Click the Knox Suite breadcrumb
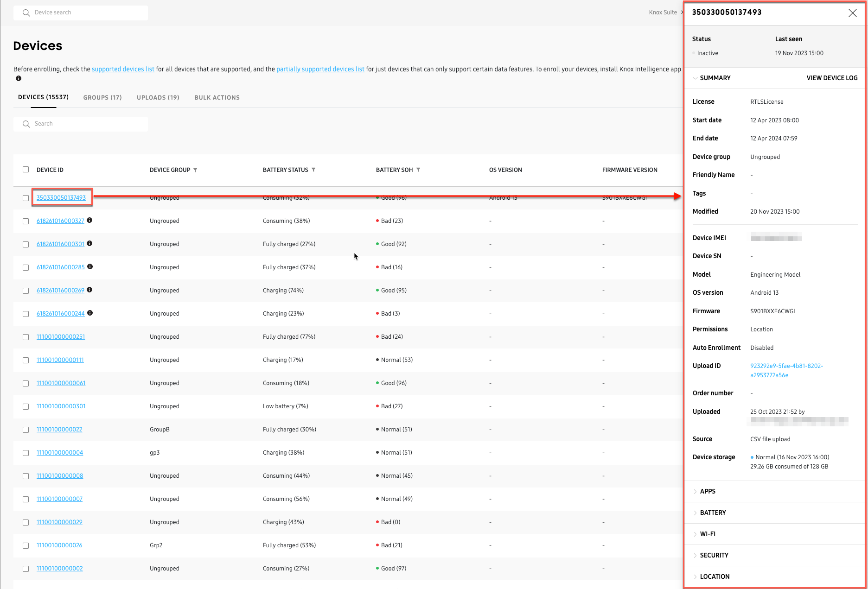The height and width of the screenshot is (589, 868). [663, 13]
